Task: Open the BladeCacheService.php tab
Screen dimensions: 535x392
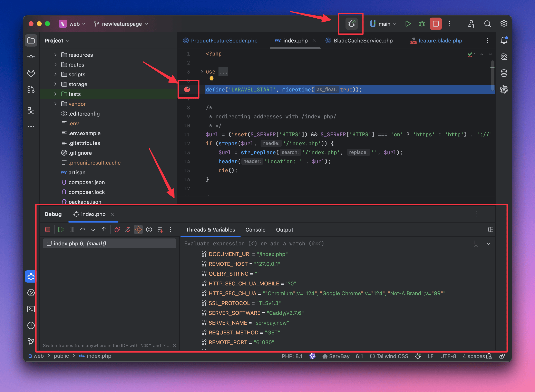Action: 362,40
